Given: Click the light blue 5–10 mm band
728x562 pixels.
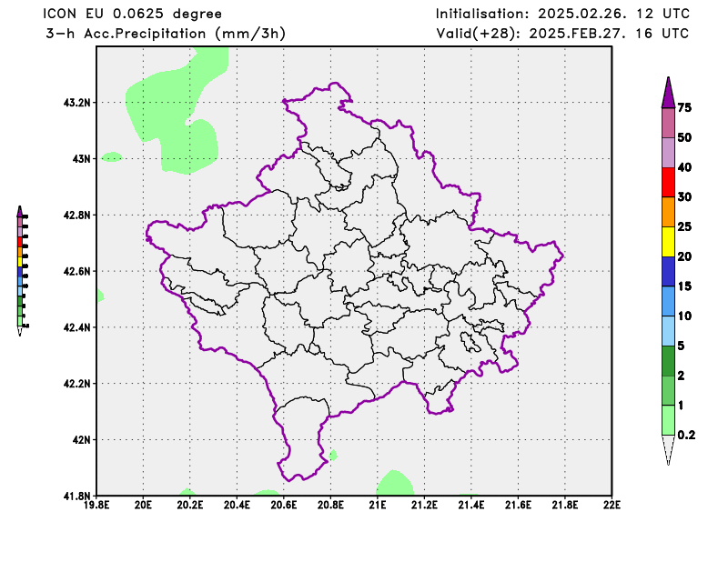Looking at the screenshot, I should 668,331.
